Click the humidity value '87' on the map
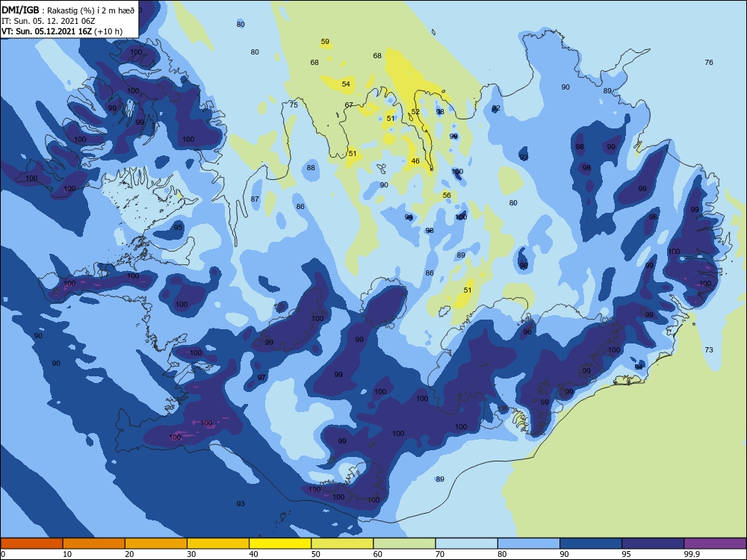 [x=255, y=199]
